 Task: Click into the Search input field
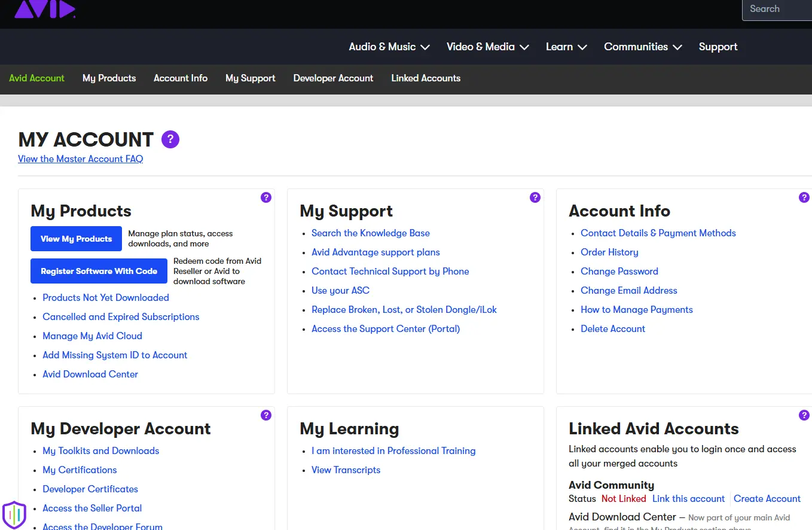[x=777, y=10]
